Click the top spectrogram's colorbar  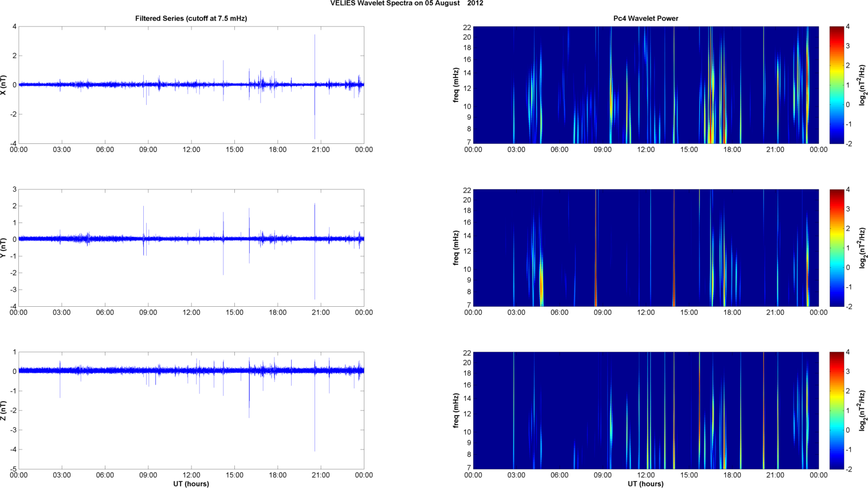click(x=836, y=85)
